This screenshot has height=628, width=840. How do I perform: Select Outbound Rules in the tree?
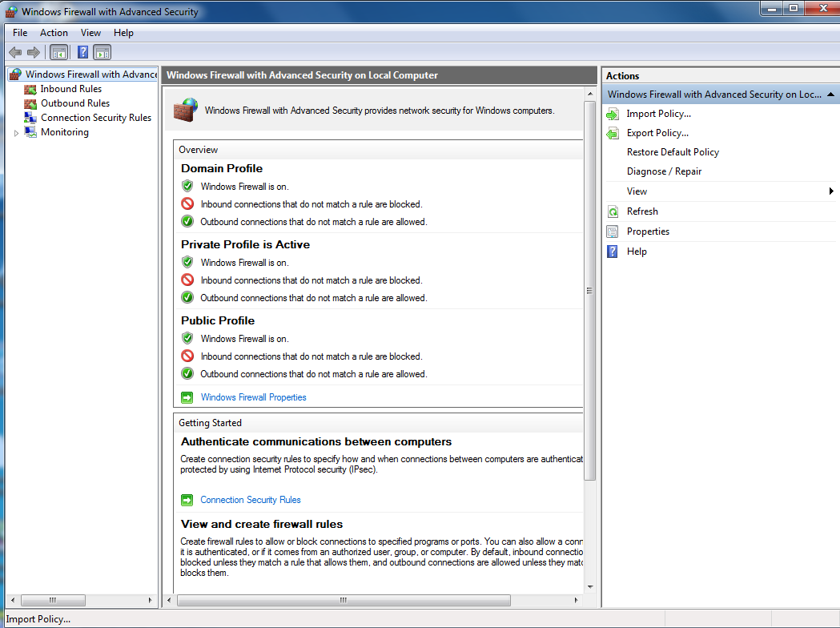coord(75,103)
